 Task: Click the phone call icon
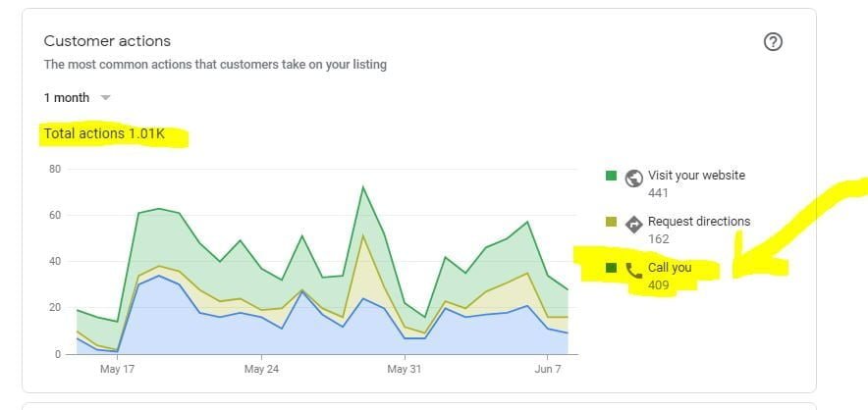coord(634,270)
